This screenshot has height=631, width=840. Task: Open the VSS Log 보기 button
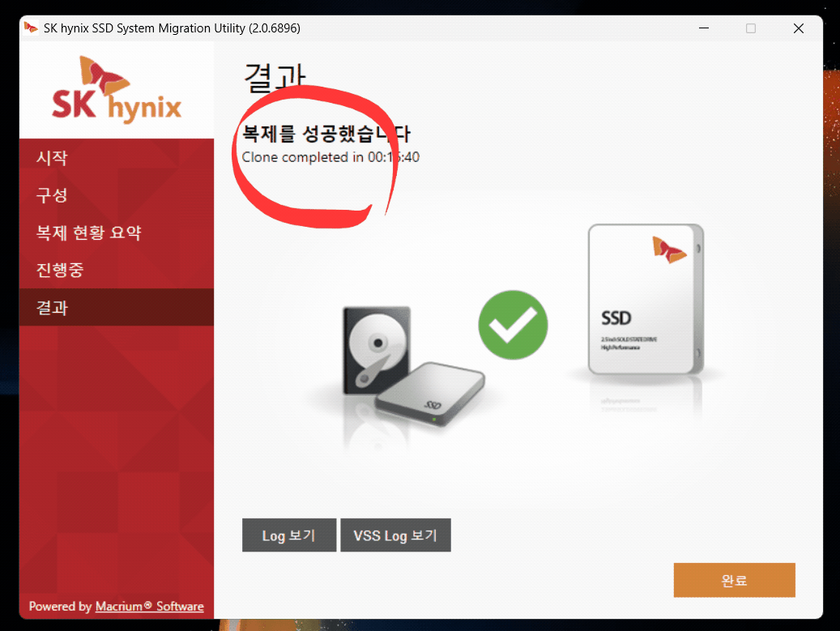point(395,535)
